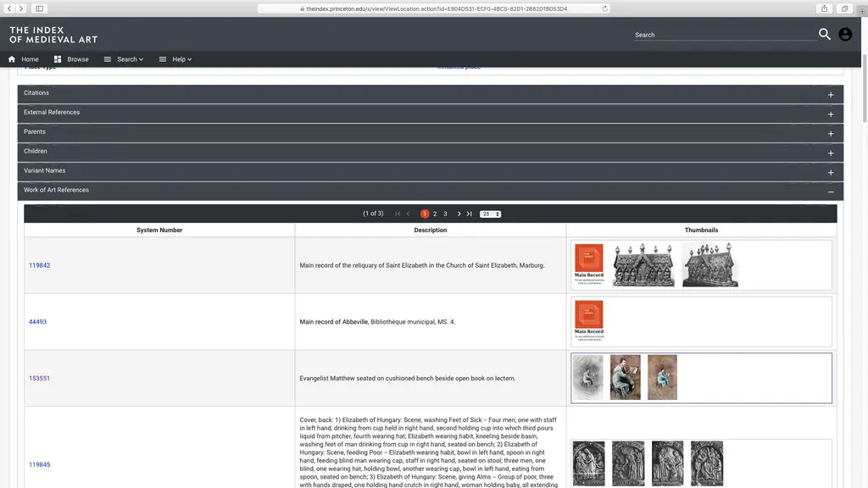Expand the Citations section
This screenshot has width=868, height=488.
(x=831, y=94)
